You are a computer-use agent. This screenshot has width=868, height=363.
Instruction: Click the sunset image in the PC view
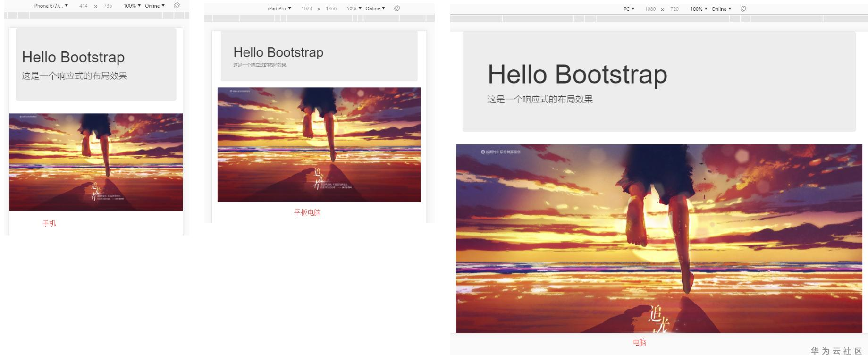click(659, 238)
